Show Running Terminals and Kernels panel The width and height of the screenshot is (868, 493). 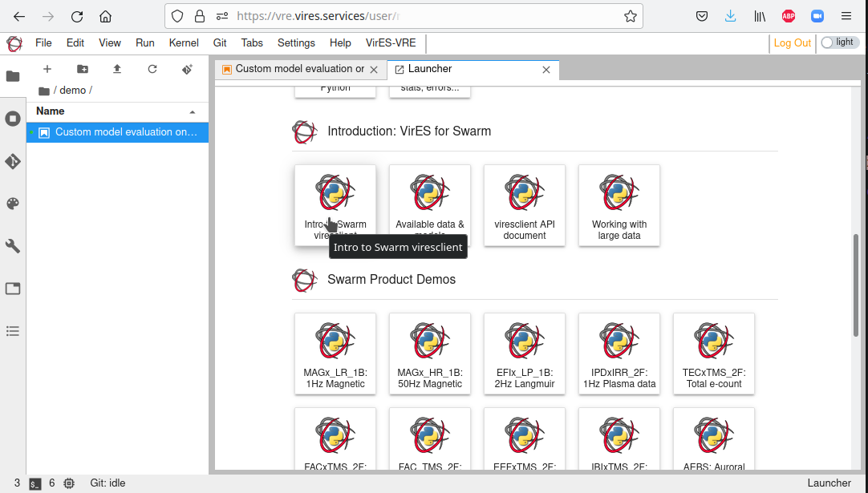pos(13,119)
